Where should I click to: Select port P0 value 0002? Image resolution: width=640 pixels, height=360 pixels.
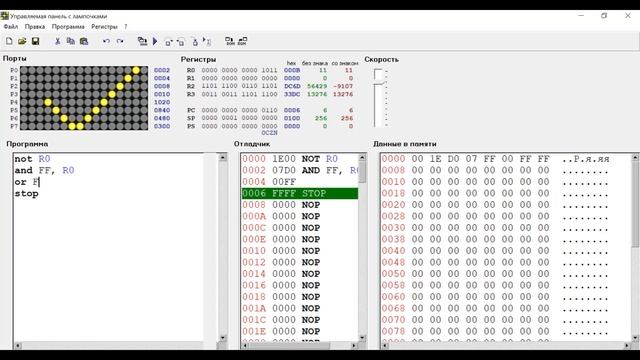point(162,70)
